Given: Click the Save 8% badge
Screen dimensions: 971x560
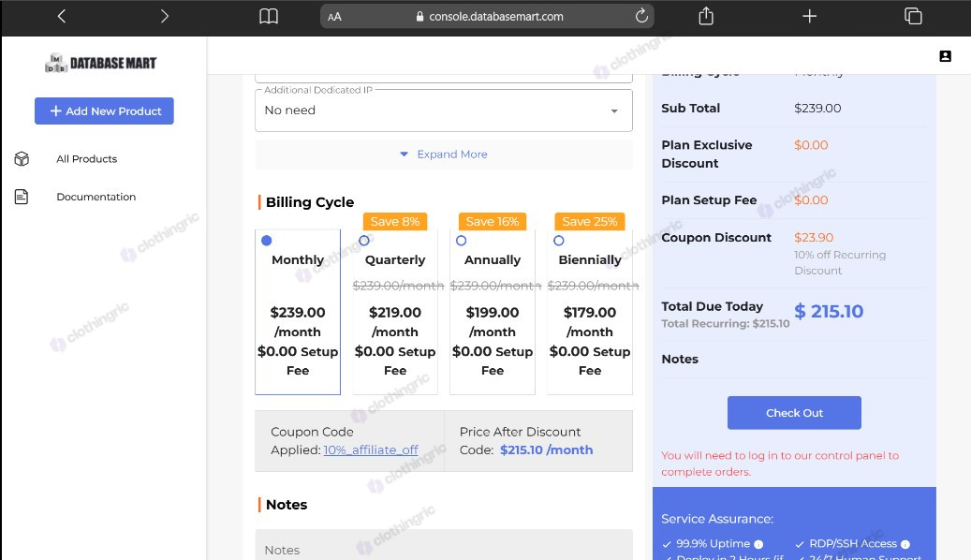Looking at the screenshot, I should tap(395, 222).
